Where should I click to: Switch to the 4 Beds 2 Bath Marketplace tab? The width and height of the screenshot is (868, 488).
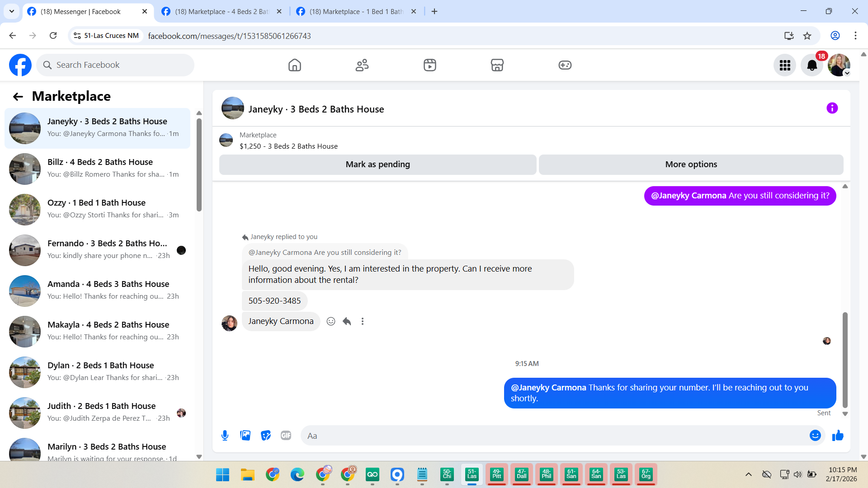click(x=222, y=12)
